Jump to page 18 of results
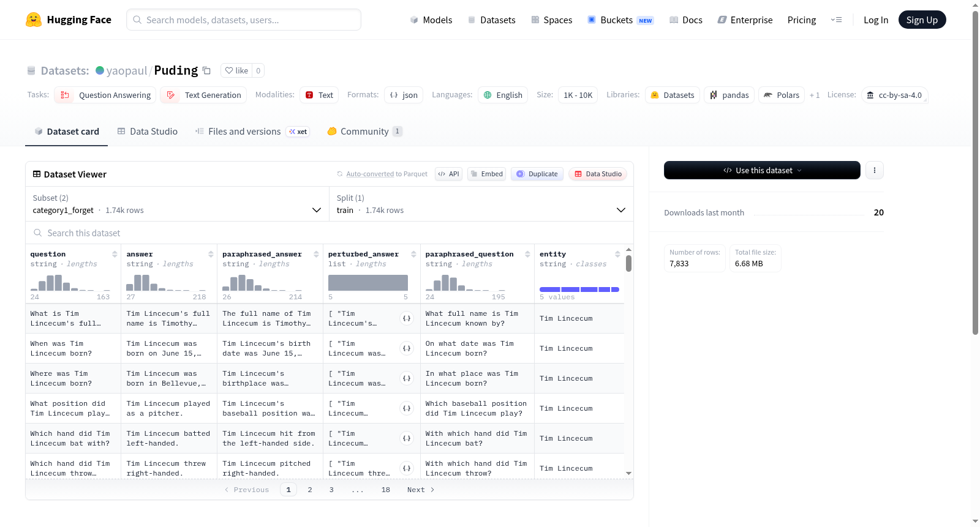 tap(386, 490)
